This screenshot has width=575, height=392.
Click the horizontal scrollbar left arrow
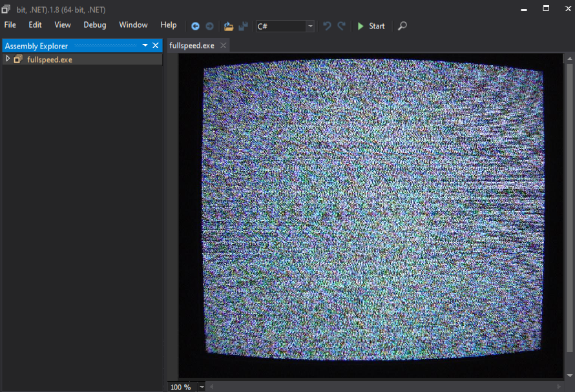coord(212,386)
